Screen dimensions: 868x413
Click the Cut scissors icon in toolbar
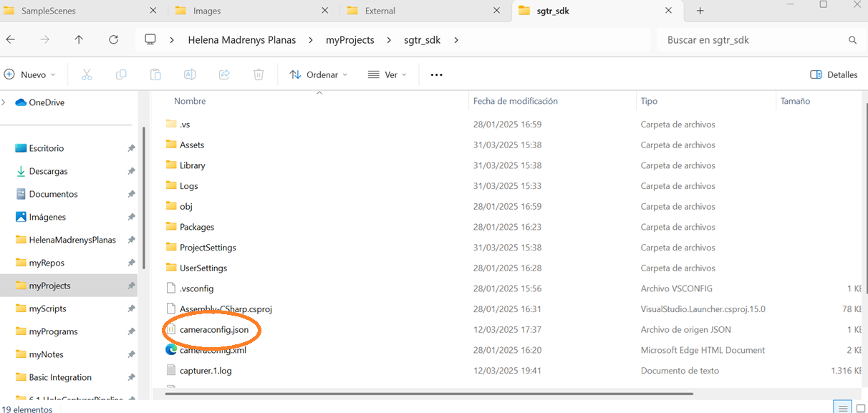(x=87, y=74)
